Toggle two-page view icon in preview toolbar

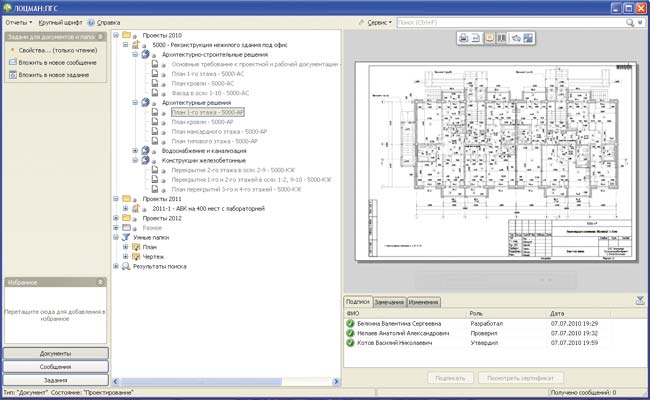click(502, 38)
